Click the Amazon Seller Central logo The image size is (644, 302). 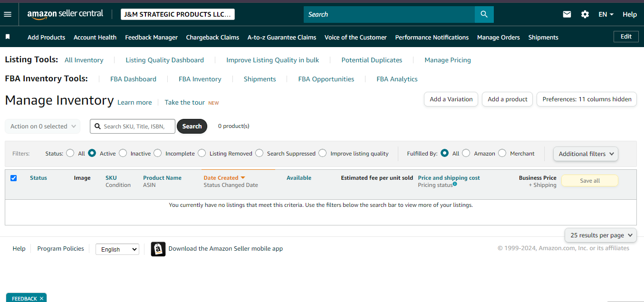pos(65,14)
